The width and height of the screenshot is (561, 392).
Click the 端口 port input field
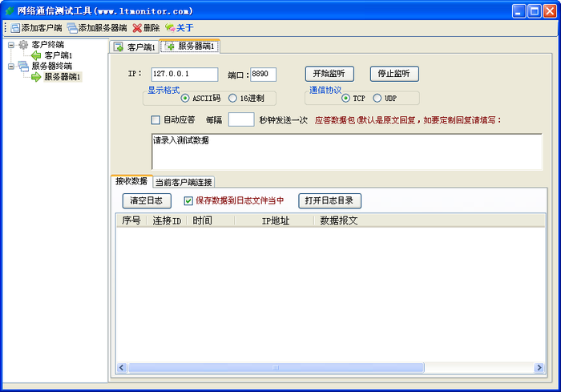pos(263,75)
